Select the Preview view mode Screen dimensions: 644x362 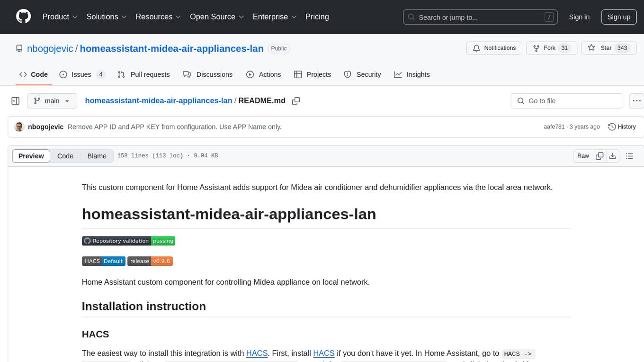31,156
